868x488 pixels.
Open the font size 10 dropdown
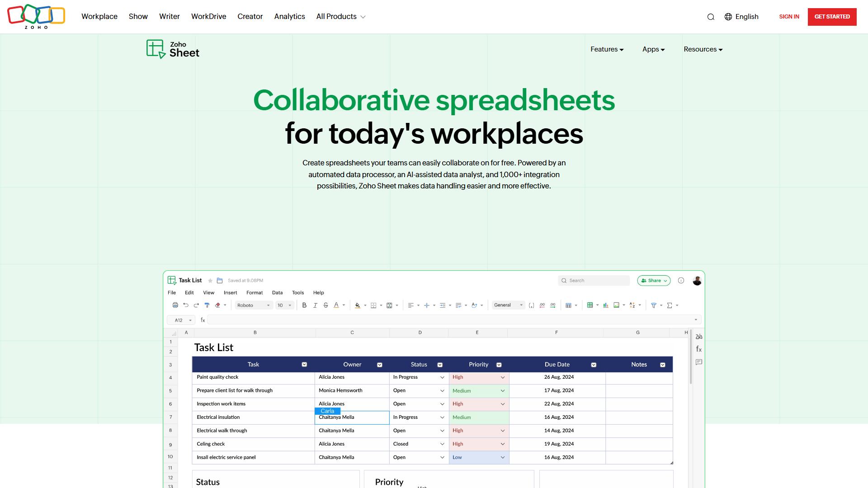pyautogui.click(x=285, y=305)
